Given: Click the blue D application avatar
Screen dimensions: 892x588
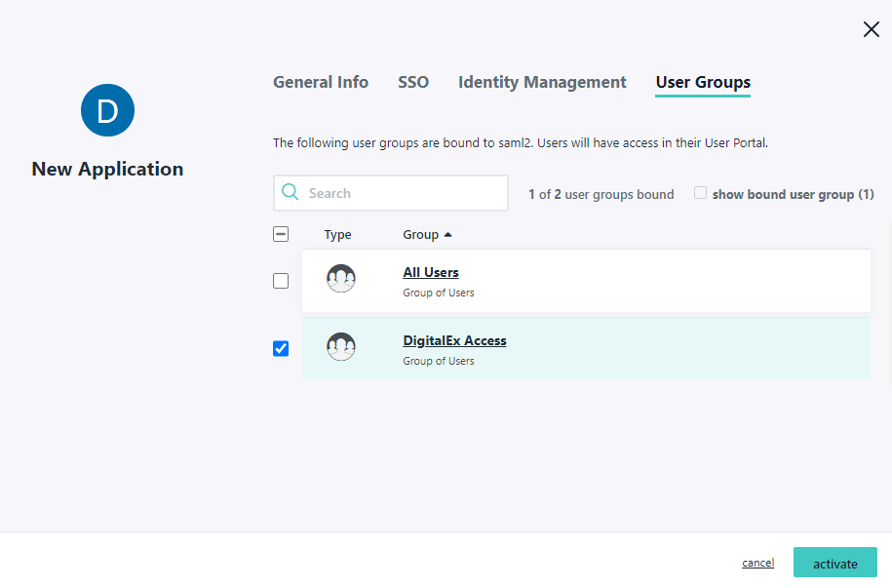Looking at the screenshot, I should [107, 110].
